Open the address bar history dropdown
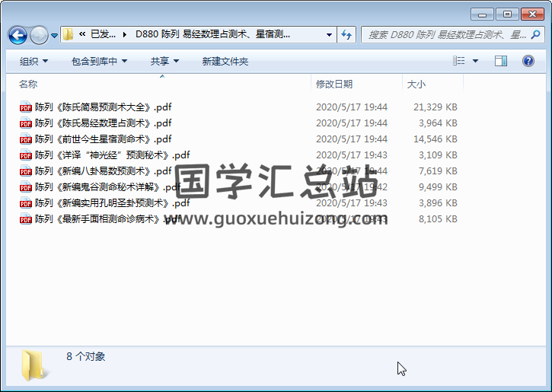 (x=329, y=34)
